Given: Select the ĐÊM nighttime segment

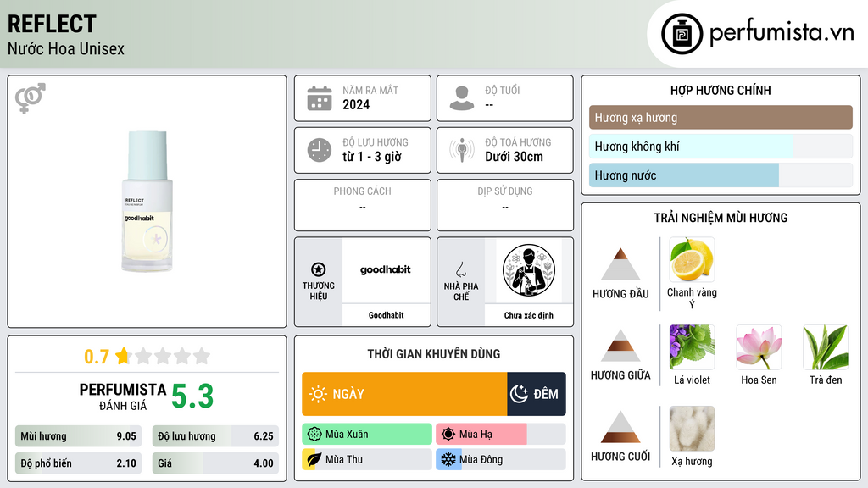Looking at the screenshot, I should (537, 394).
